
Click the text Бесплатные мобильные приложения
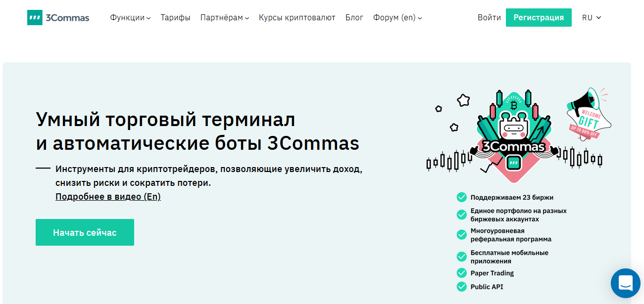509,257
